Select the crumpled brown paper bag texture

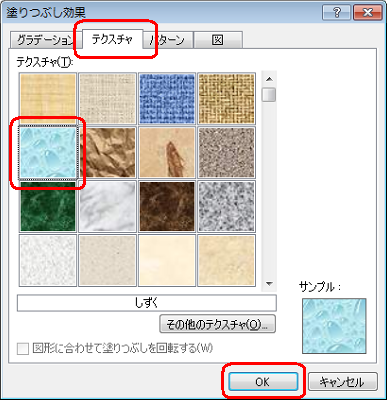107,152
